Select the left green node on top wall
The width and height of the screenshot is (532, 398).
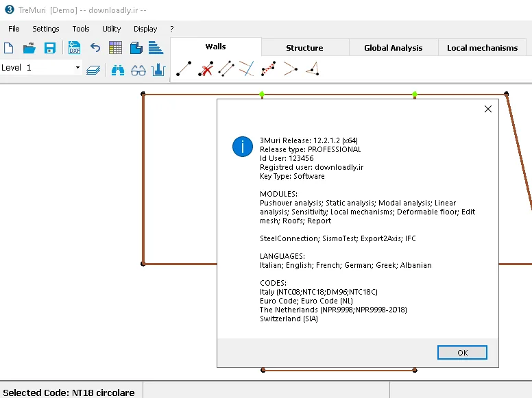click(x=262, y=94)
